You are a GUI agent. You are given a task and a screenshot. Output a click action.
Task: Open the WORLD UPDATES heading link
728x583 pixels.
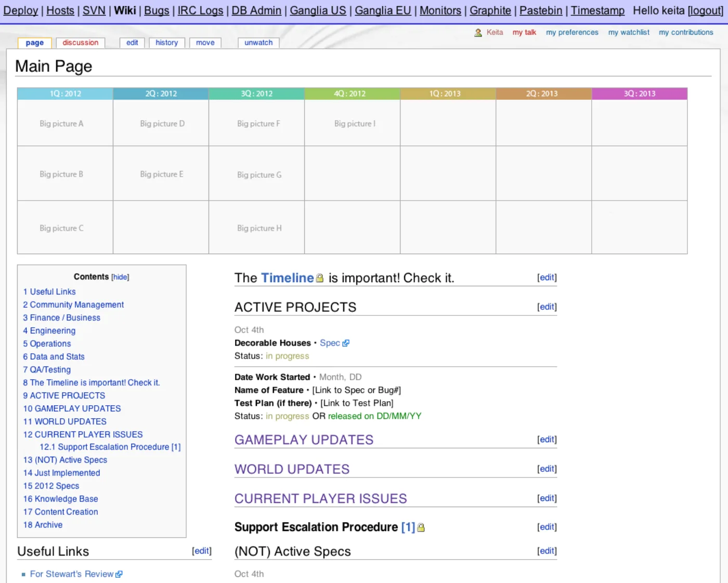[292, 470]
